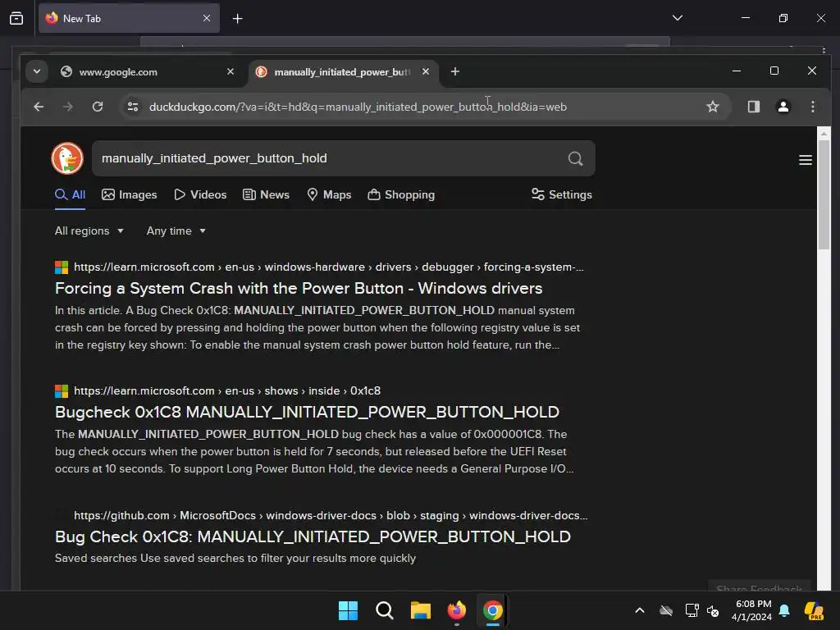Click the OneDrive tray icon
The width and height of the screenshot is (840, 630).
[666, 610]
